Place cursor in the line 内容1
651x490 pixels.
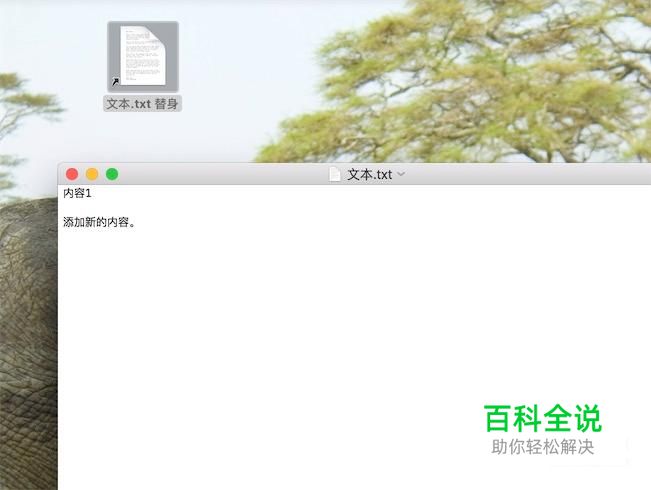click(x=77, y=193)
